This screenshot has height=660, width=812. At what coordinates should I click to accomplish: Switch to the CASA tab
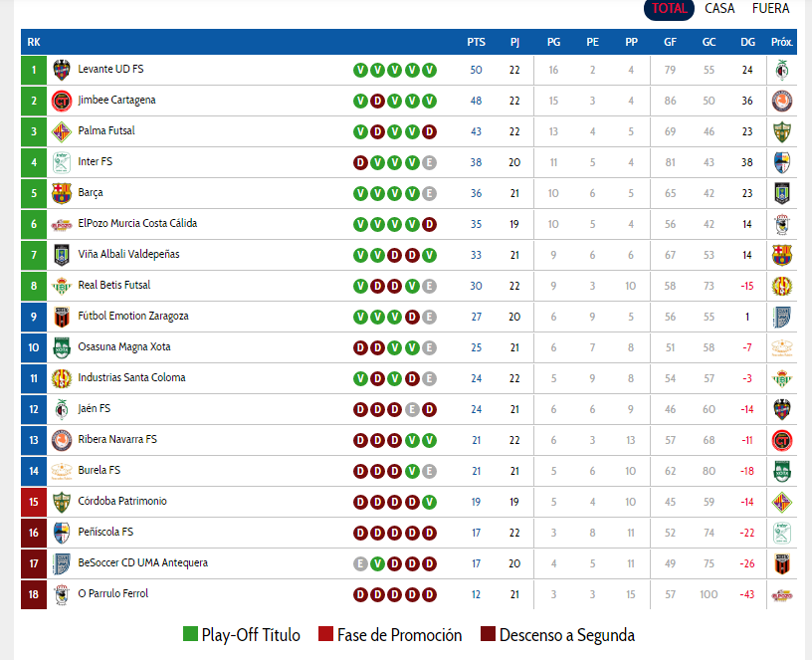pos(719,9)
